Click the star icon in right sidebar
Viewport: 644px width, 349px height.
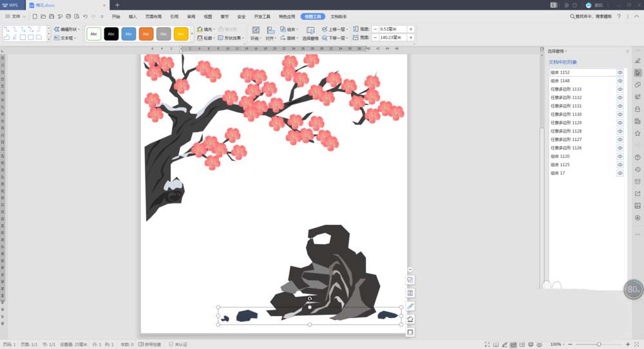tap(638, 133)
